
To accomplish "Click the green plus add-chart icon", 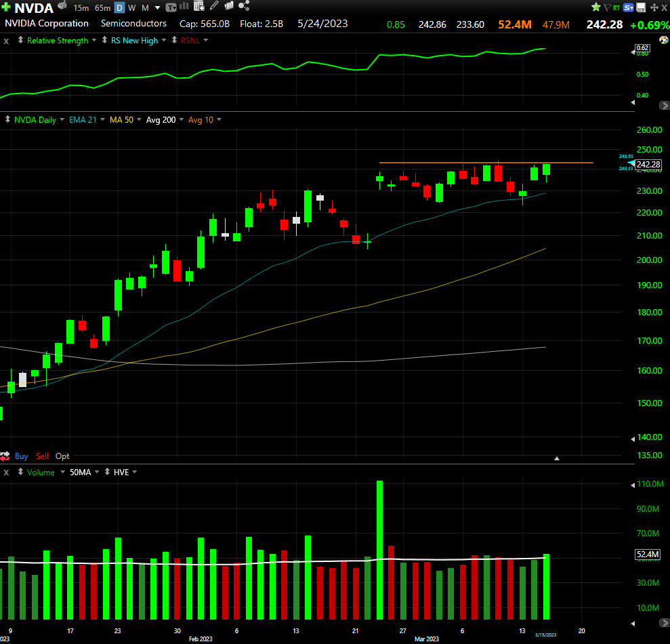I will [6, 7].
